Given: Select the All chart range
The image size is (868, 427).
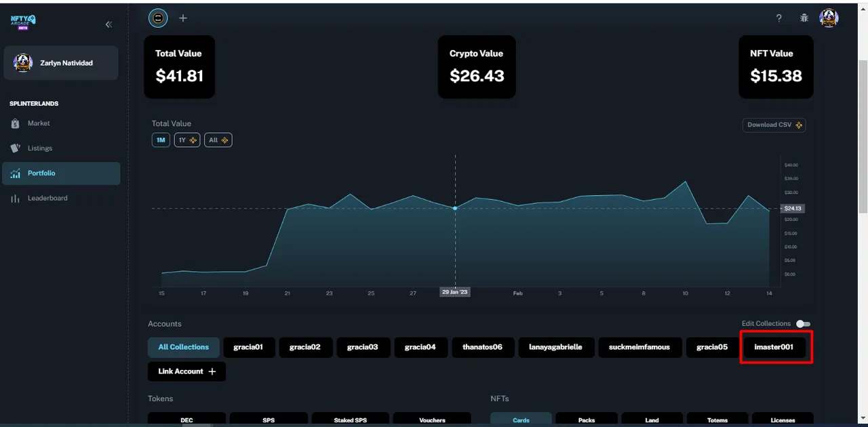Looking at the screenshot, I should tap(218, 140).
